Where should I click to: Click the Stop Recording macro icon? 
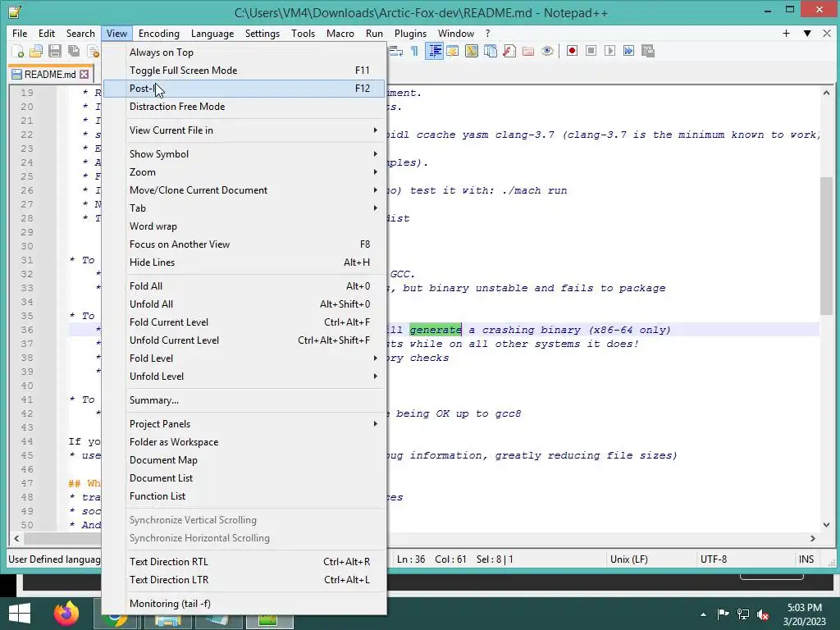[x=591, y=51]
